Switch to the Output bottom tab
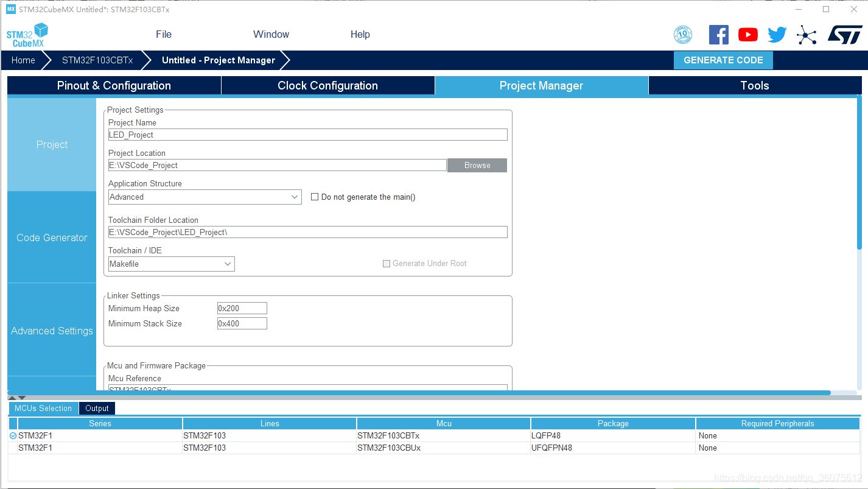 click(97, 408)
